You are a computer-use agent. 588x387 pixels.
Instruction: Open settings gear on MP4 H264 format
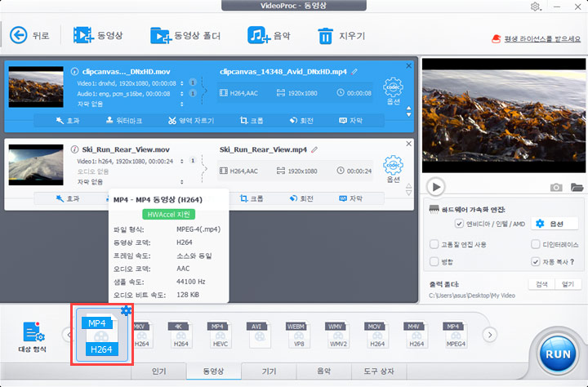pyautogui.click(x=127, y=310)
